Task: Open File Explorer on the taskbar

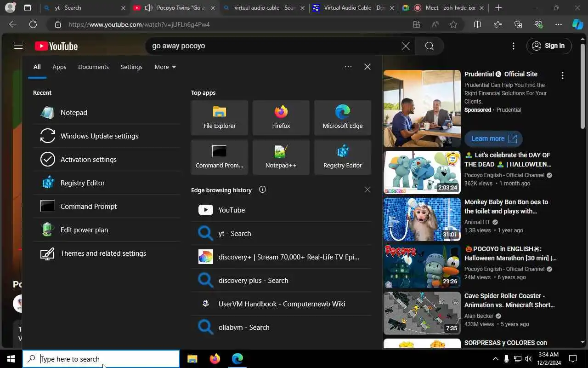Action: click(x=192, y=359)
